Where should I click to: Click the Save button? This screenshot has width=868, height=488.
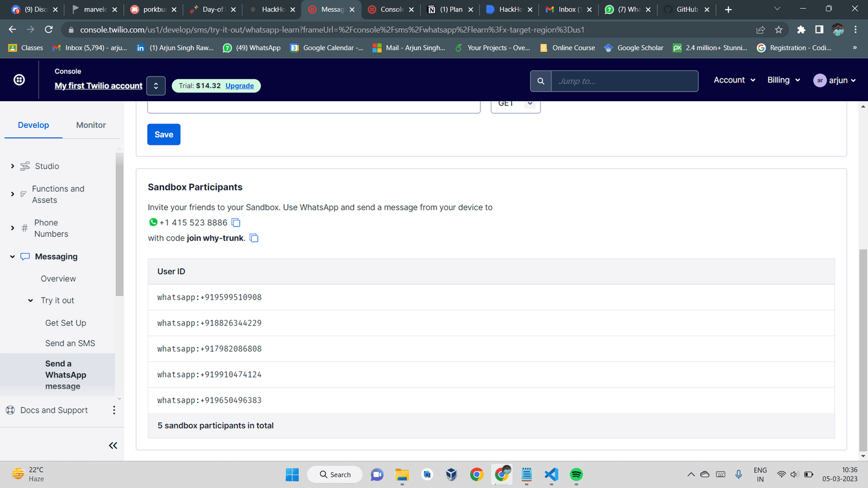click(164, 134)
